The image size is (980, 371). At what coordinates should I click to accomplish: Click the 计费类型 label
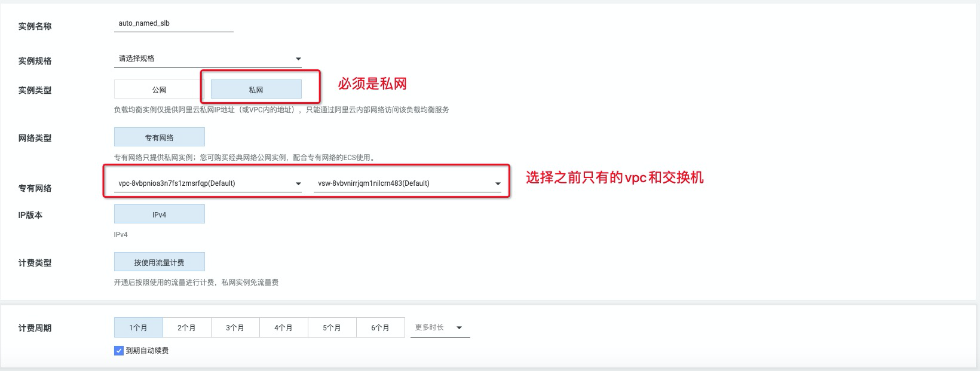pos(35,263)
